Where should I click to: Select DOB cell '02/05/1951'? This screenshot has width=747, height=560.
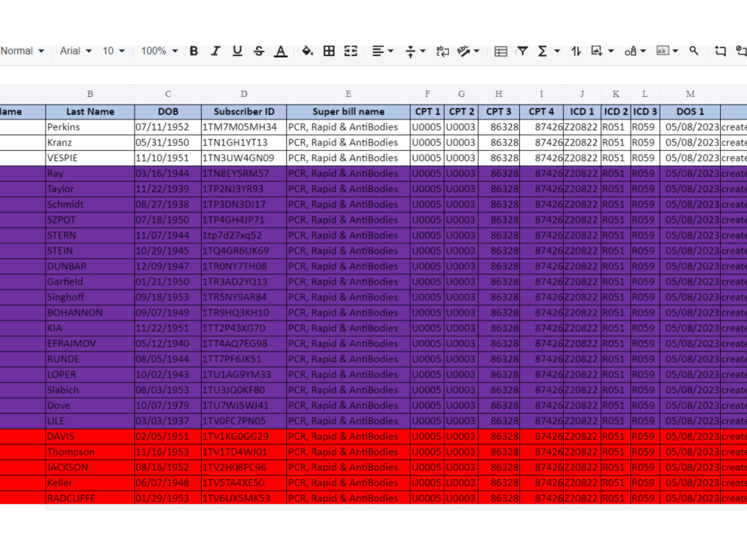coord(168,437)
